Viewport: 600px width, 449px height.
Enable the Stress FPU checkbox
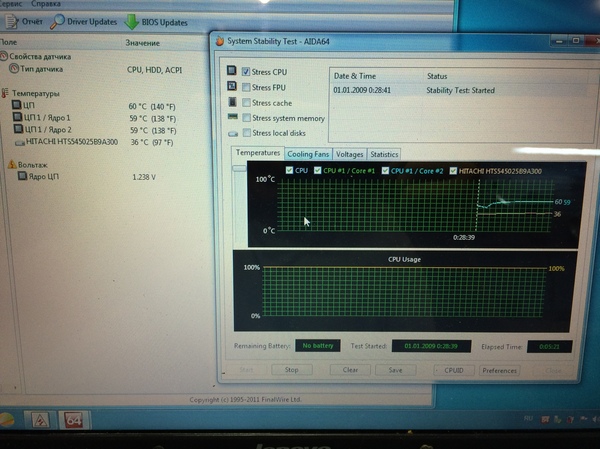pos(246,88)
